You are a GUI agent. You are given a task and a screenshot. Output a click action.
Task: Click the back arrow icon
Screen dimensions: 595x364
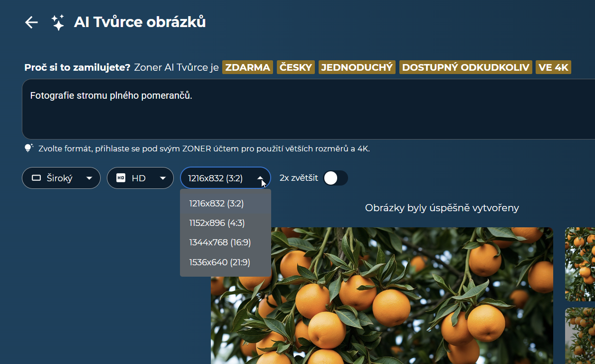coord(31,22)
